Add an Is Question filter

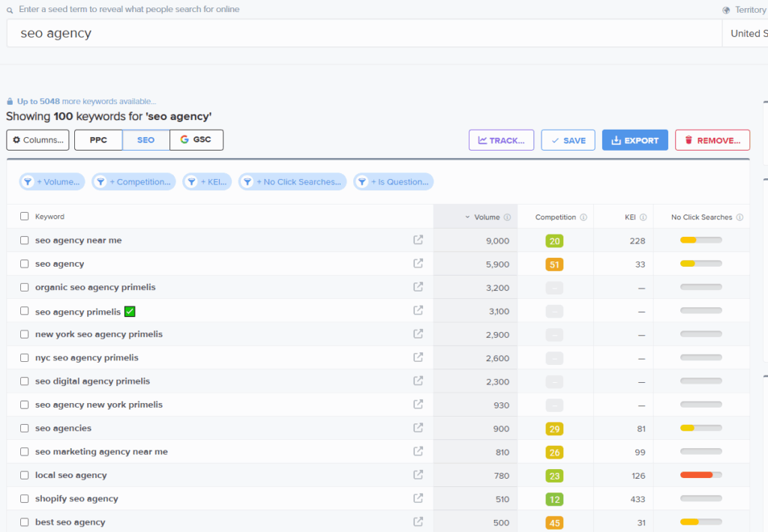[x=393, y=181]
